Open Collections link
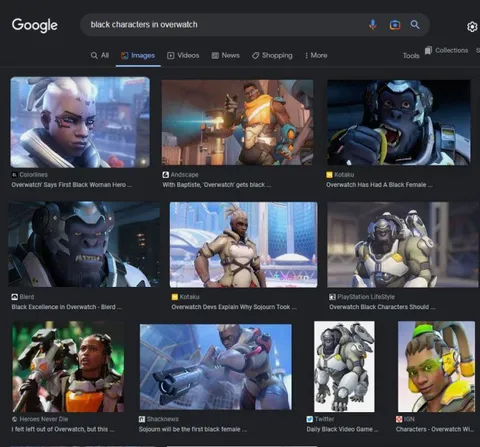This screenshot has height=447, width=480. pyautogui.click(x=451, y=50)
